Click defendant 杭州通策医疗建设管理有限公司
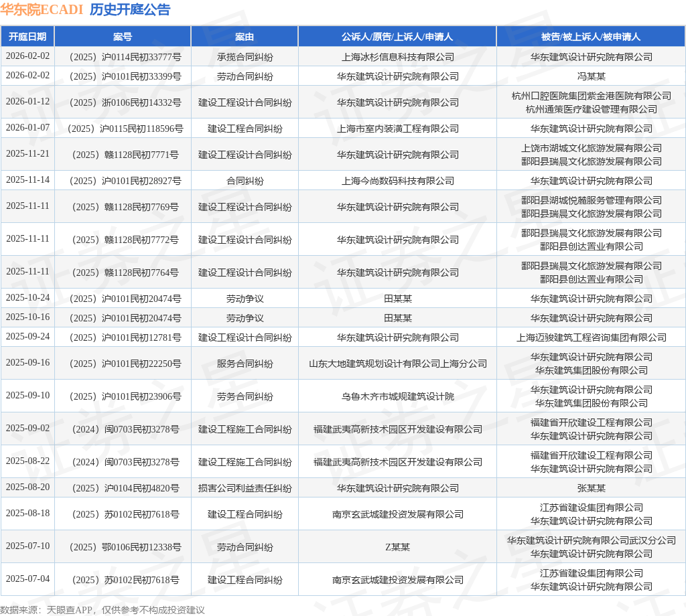 click(x=592, y=109)
